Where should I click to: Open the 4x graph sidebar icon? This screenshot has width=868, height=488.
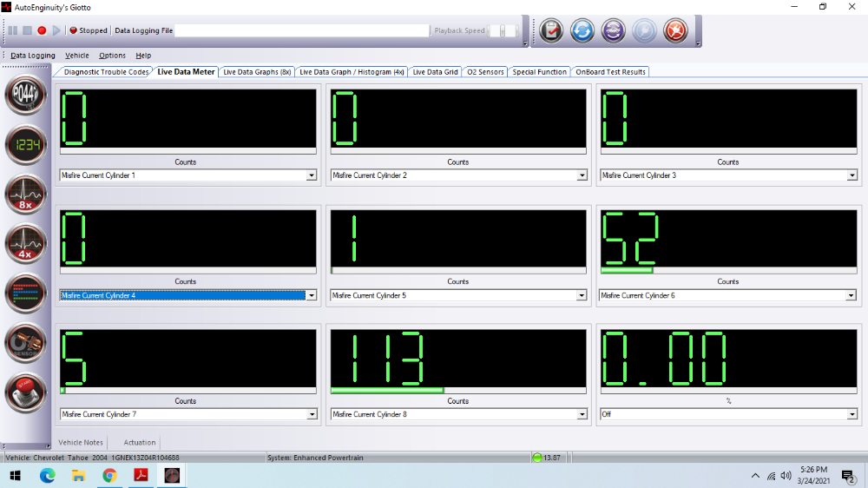27,244
